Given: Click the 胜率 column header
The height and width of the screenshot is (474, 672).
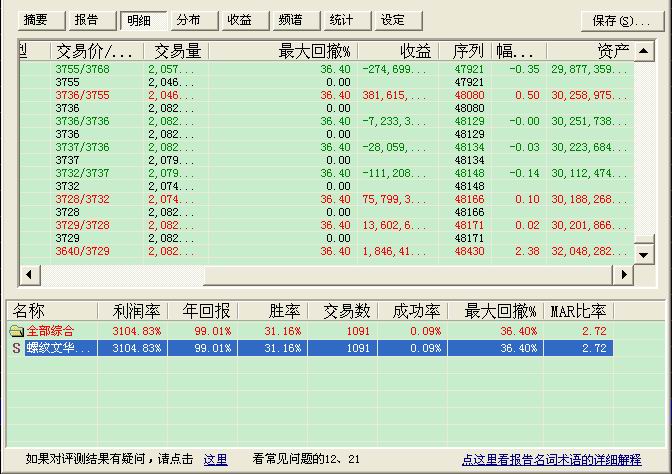Looking at the screenshot, I should (x=273, y=311).
